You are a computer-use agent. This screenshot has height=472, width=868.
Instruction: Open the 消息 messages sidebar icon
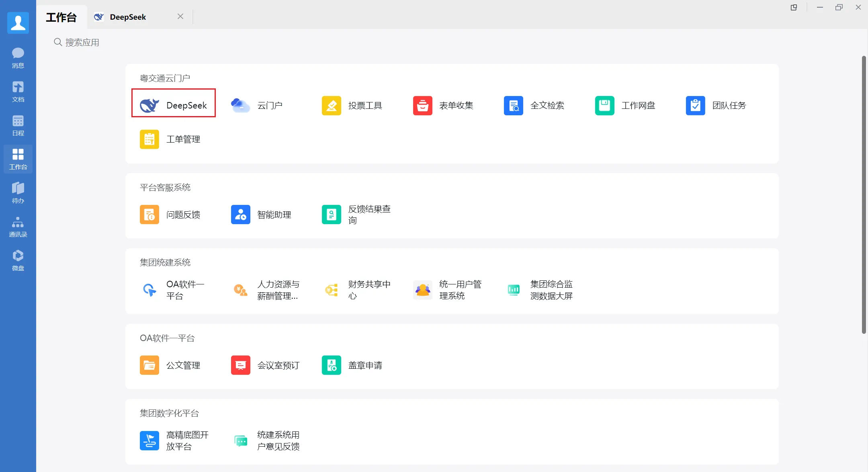(x=18, y=57)
